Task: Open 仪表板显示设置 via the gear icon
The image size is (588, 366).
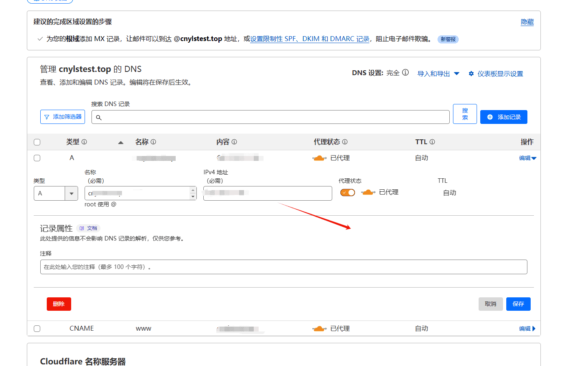Action: [471, 74]
